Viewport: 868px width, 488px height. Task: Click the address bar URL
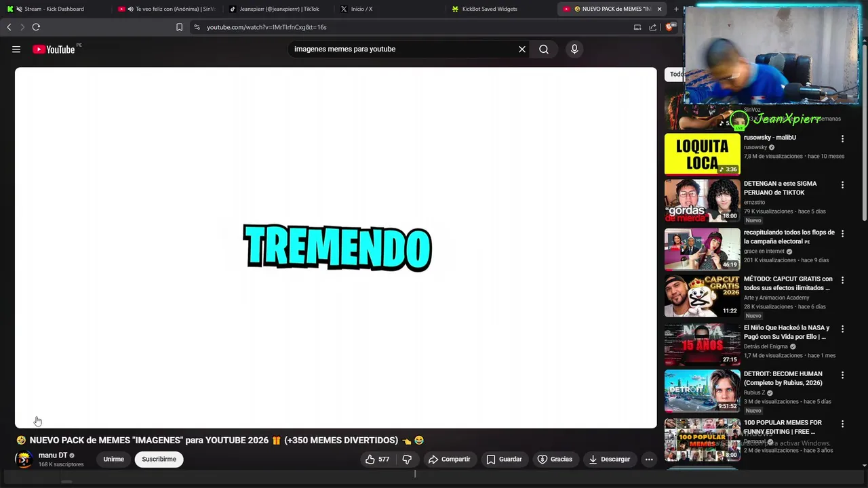point(267,27)
